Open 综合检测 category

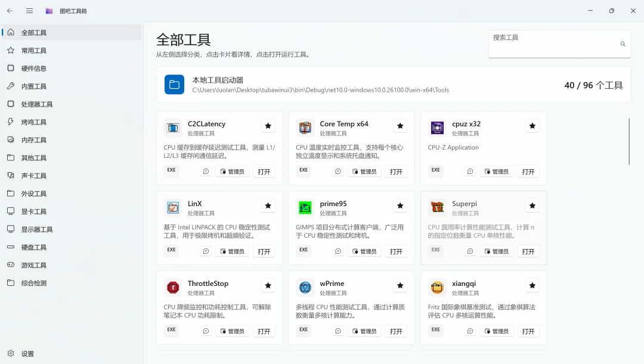click(72, 283)
